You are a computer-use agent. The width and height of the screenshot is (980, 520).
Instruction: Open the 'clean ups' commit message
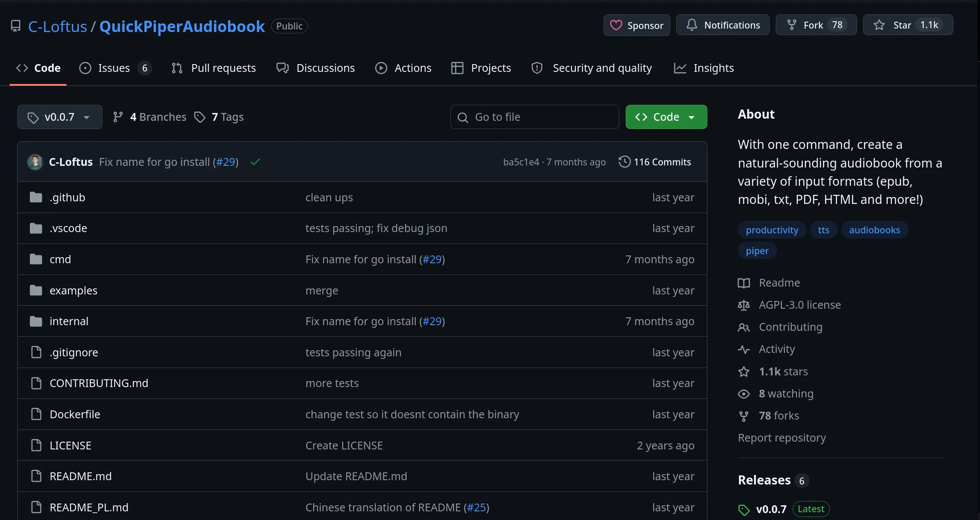(x=329, y=197)
